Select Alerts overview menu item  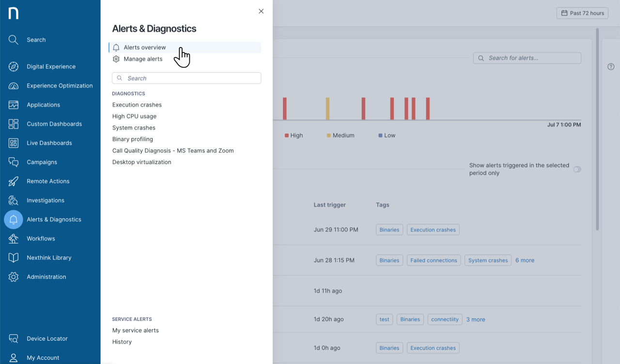click(185, 47)
